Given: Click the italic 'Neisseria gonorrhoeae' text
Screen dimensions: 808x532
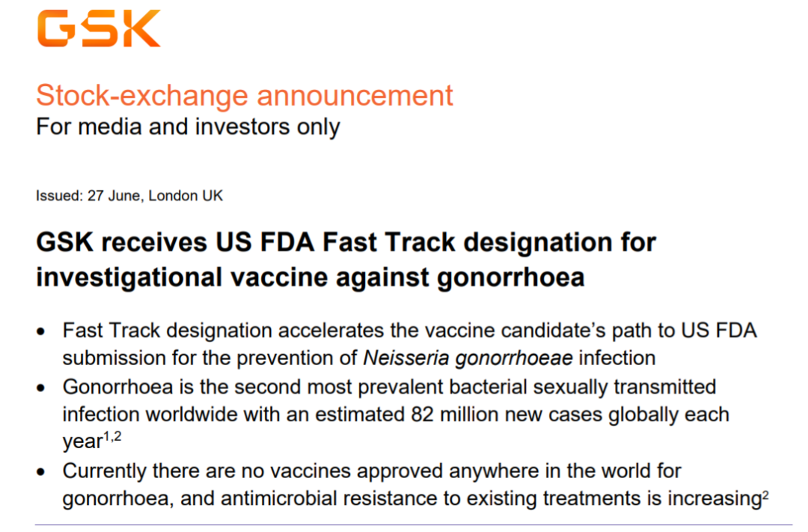Looking at the screenshot, I should [468, 358].
